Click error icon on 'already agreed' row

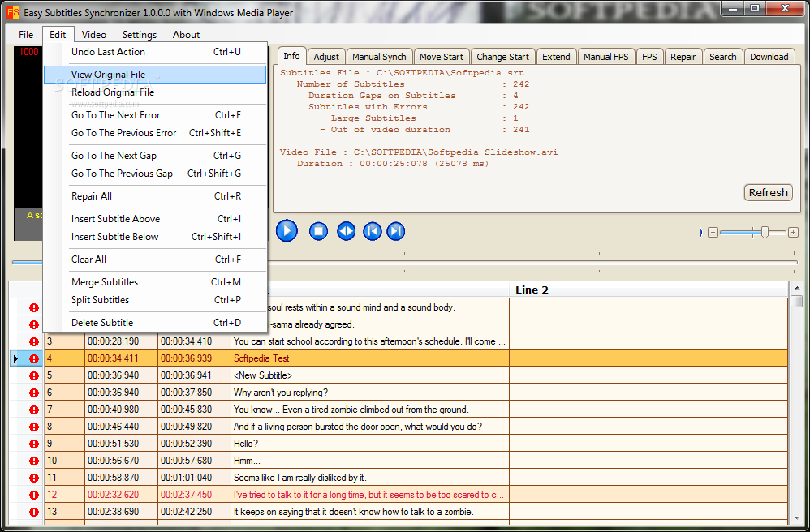(34, 324)
